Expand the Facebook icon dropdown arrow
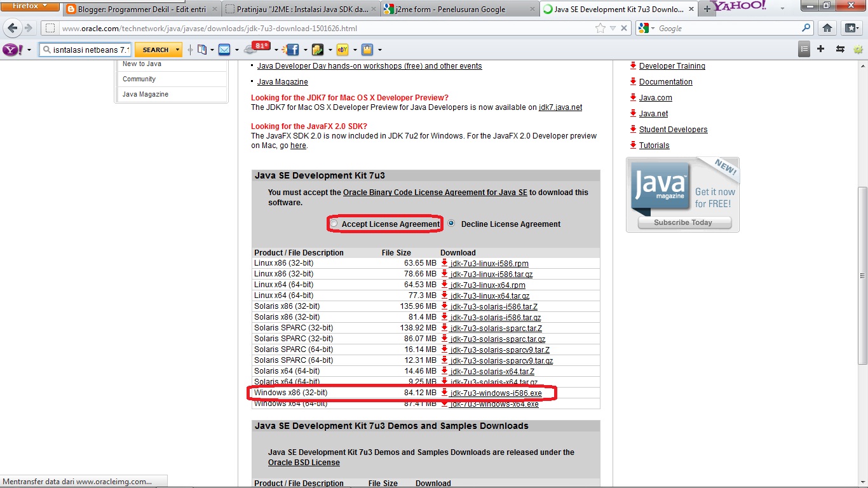868x488 pixels. pos(306,50)
